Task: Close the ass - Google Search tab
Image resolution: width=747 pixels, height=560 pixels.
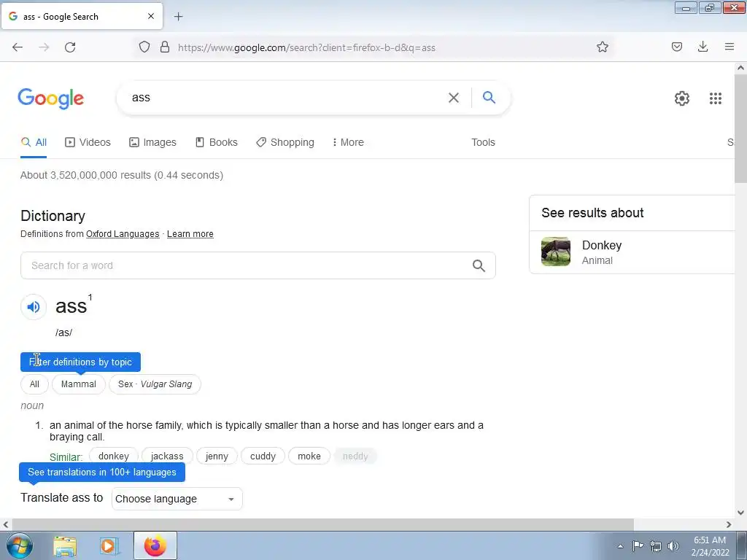Action: coord(151,16)
